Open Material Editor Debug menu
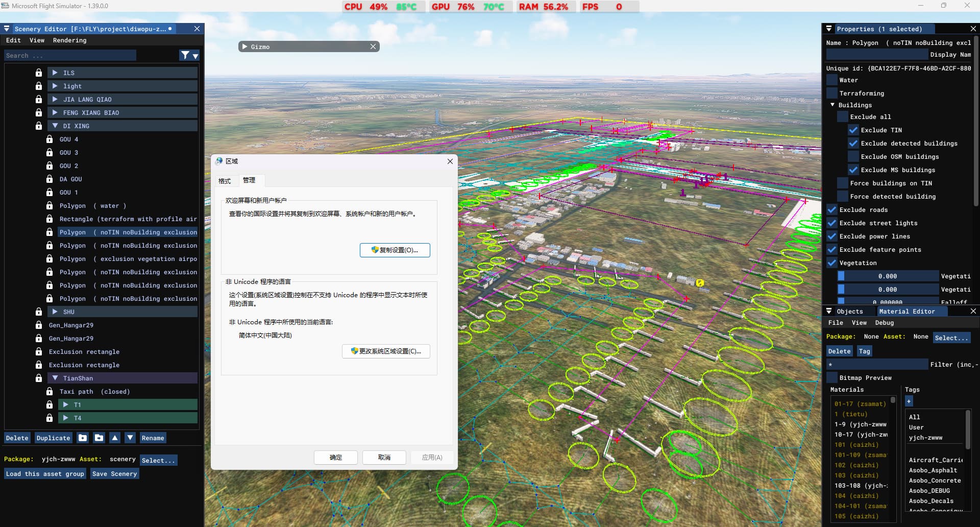980x527 pixels. click(x=885, y=323)
